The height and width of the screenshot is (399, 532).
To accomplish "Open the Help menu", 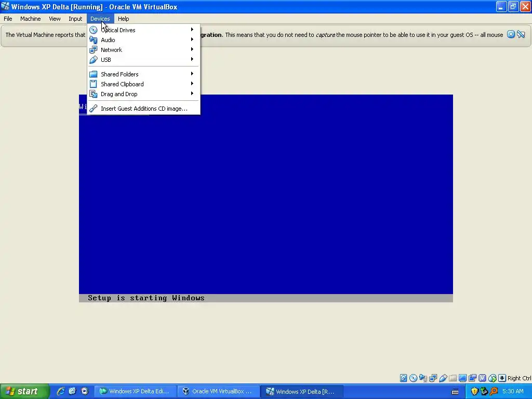I will [x=124, y=19].
